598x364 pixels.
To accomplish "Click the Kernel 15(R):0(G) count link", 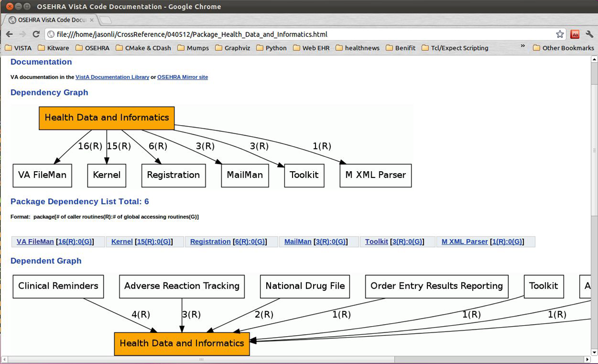I will 153,242.
